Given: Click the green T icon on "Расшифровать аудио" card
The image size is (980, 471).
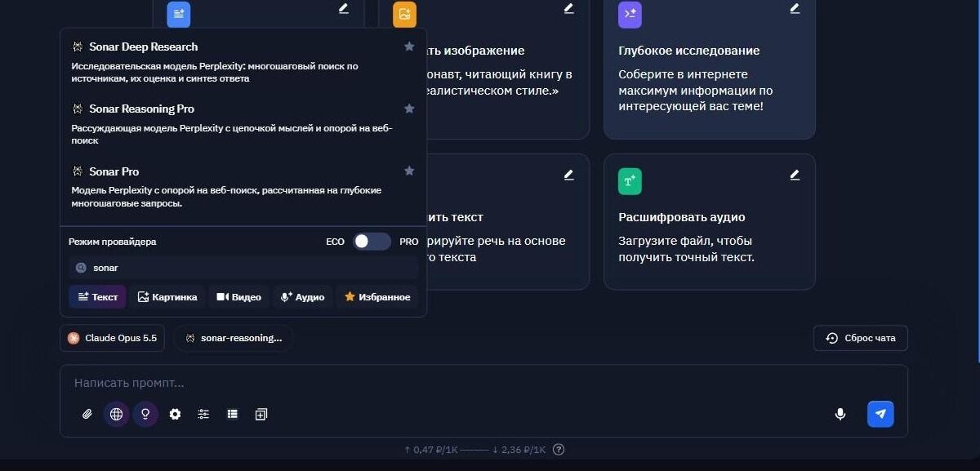Looking at the screenshot, I should [x=630, y=181].
